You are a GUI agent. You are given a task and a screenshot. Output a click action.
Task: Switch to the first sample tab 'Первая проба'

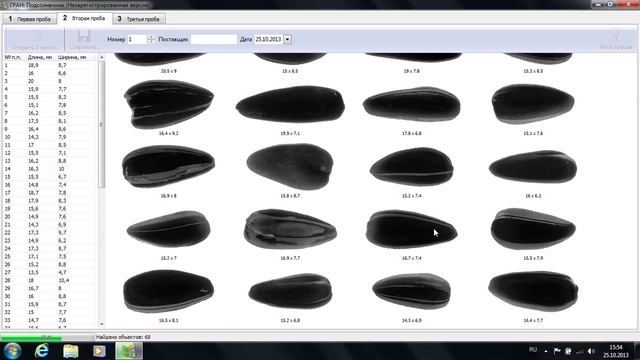(x=29, y=19)
